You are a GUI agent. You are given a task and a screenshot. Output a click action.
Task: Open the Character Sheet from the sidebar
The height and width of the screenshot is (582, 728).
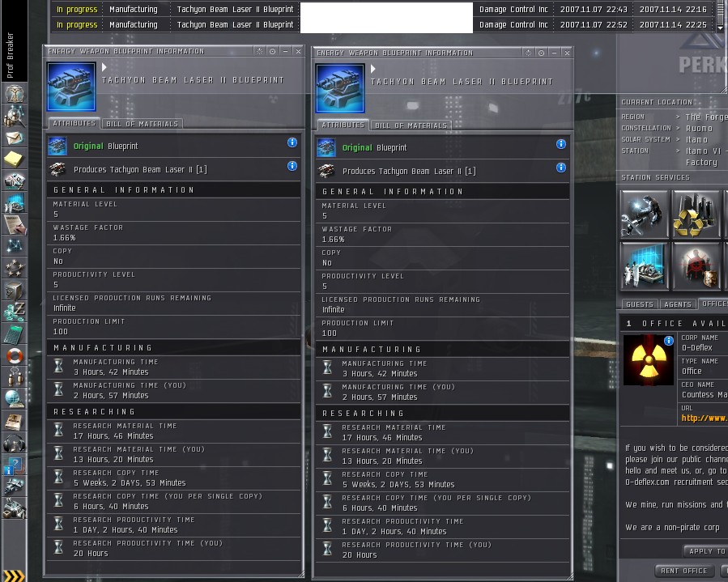point(15,94)
